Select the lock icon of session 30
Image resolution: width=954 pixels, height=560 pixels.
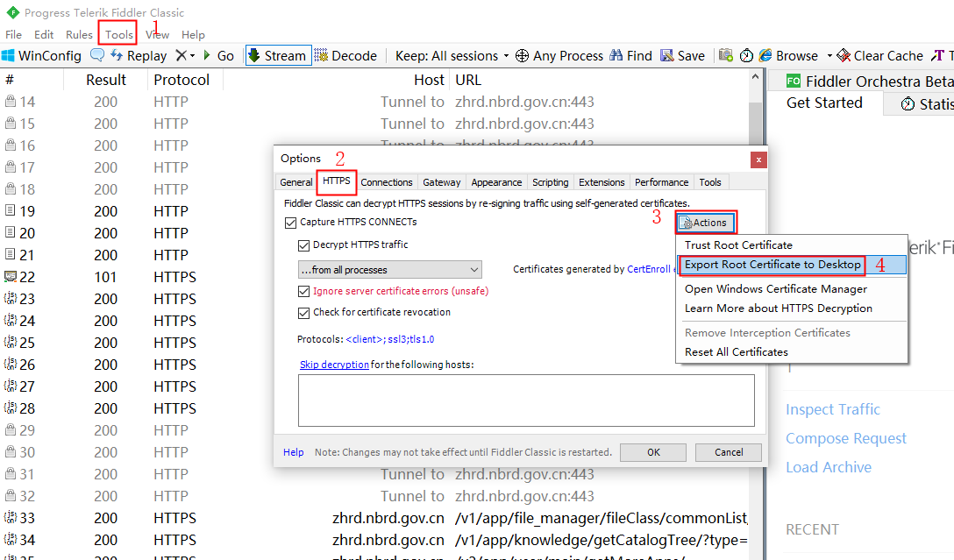click(x=11, y=451)
